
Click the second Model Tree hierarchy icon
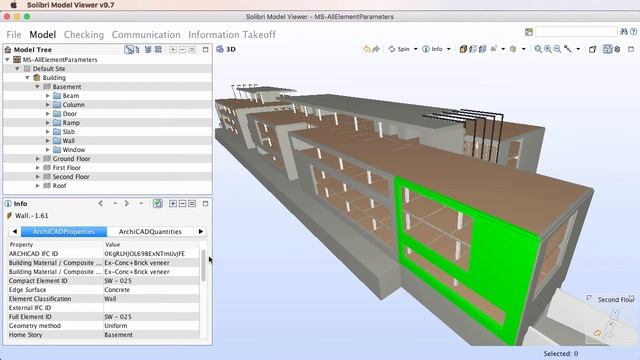tap(138, 49)
